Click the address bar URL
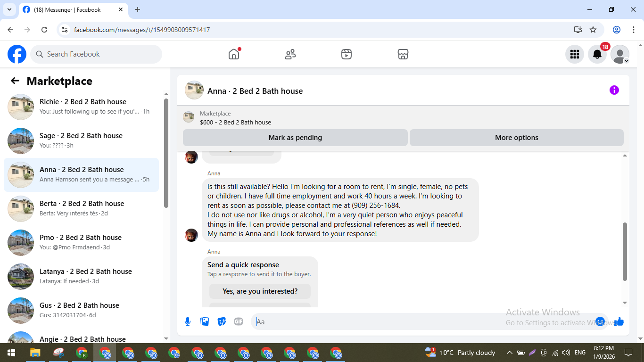644x362 pixels. point(142,30)
